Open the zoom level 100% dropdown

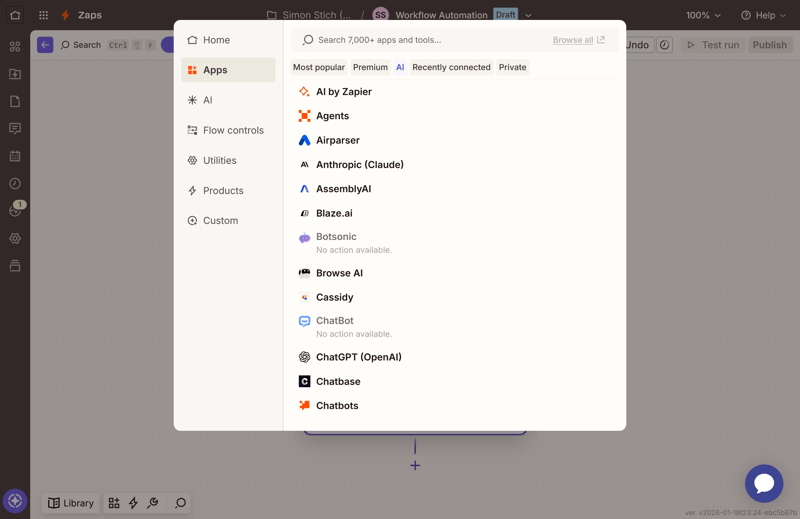703,15
